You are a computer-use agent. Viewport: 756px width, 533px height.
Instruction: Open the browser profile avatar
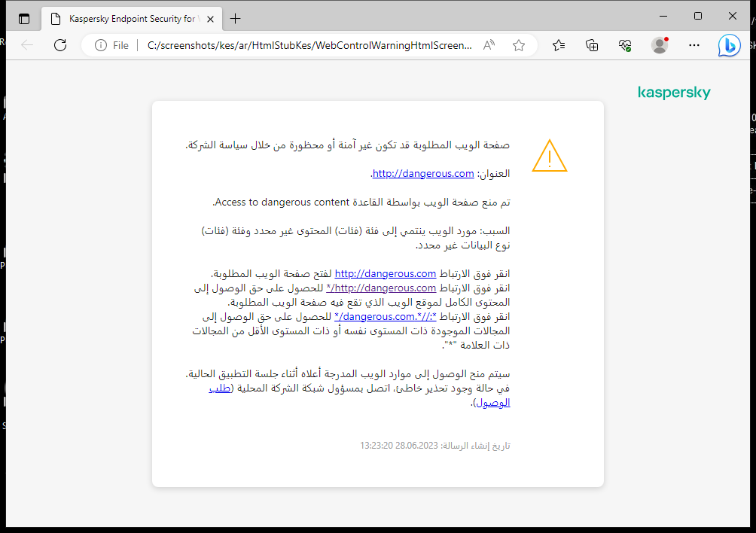point(659,45)
